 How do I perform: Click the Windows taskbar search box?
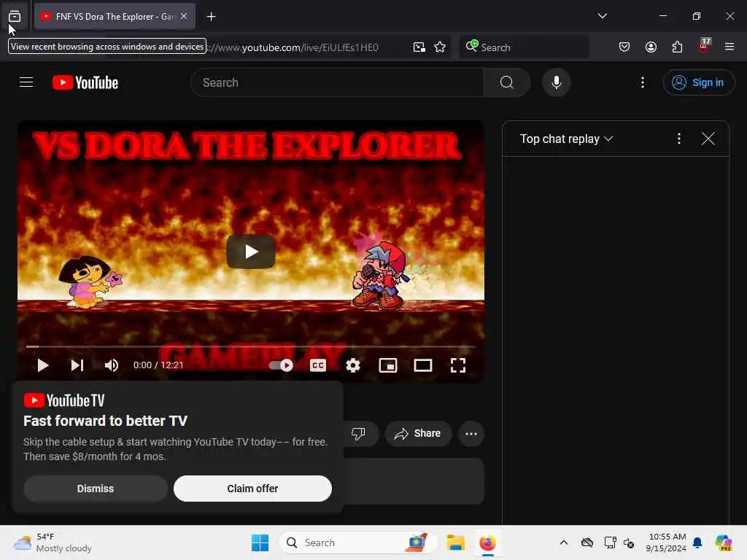tap(357, 542)
